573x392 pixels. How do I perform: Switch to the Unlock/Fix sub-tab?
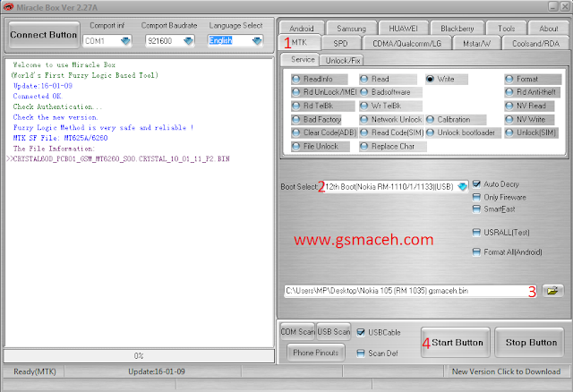click(x=343, y=60)
